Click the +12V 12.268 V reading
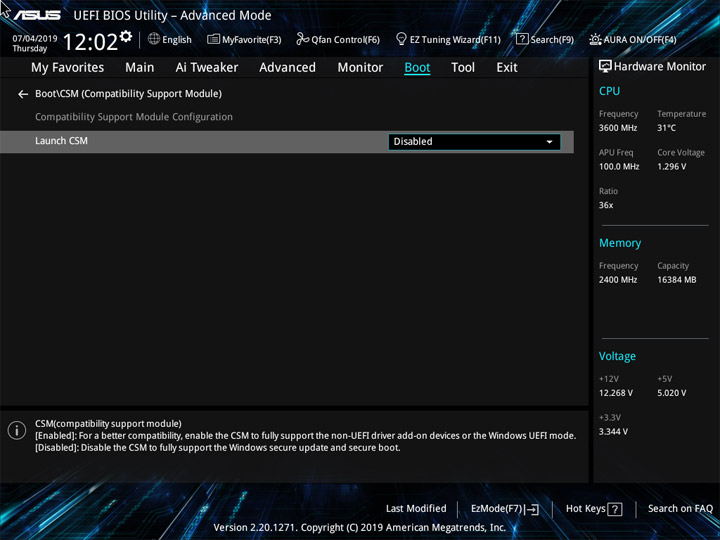The width and height of the screenshot is (720, 540). [616, 393]
